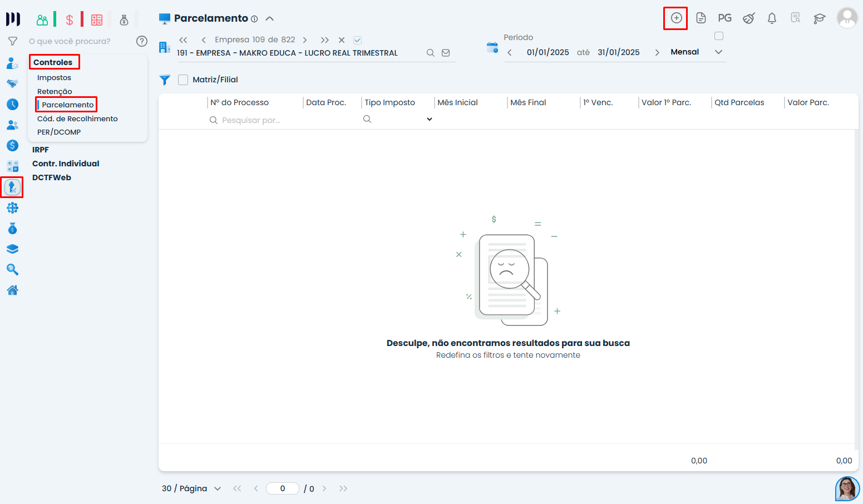
Task: Open the clock sidebar module
Action: (12, 104)
